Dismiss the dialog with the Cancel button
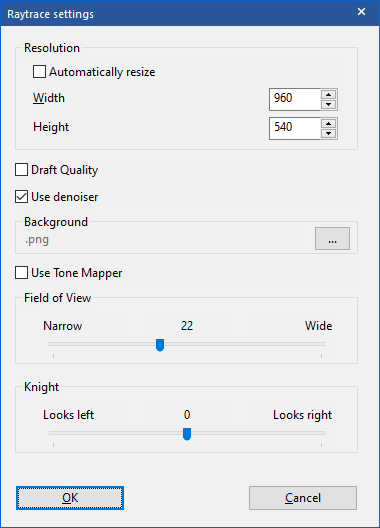Screen dimensions: 380x528 (x=303, y=498)
